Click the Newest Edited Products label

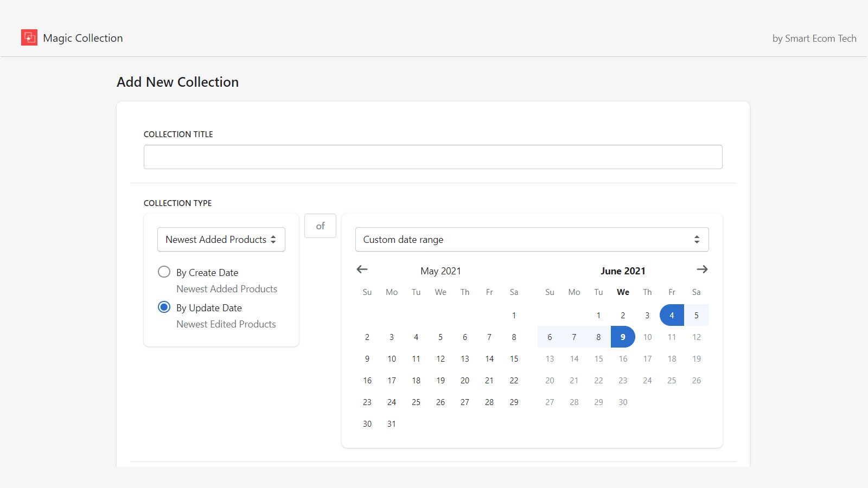pos(226,324)
